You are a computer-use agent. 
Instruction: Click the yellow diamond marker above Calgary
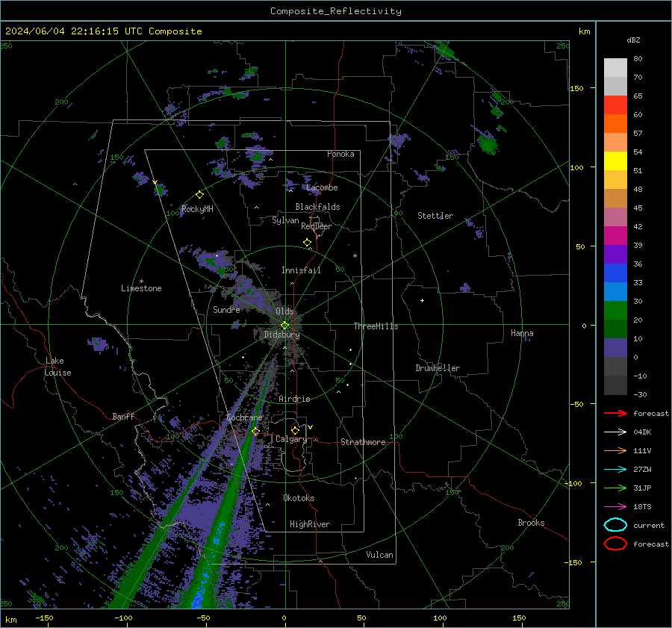[x=295, y=430]
